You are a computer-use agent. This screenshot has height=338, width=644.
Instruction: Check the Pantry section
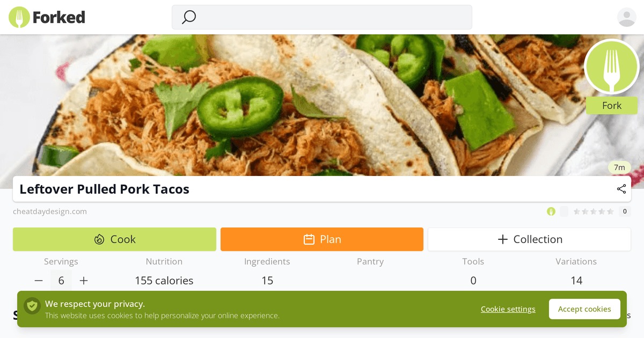click(370, 262)
